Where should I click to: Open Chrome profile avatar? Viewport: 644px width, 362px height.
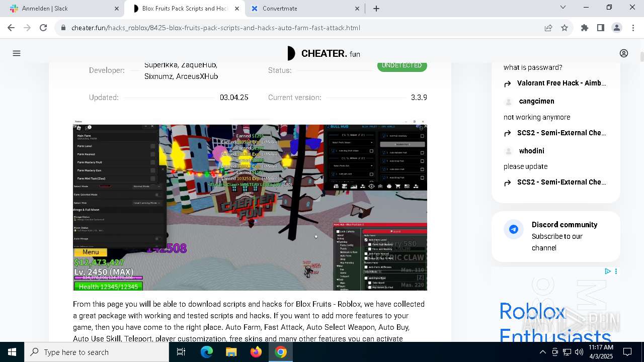tap(617, 28)
